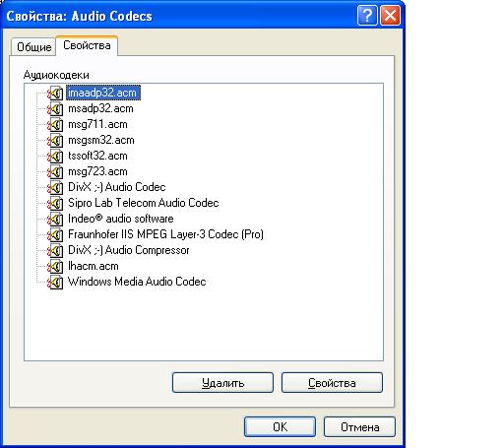Select DivX ;-) Audio Compressor entry
The height and width of the screenshot is (448, 504).
point(129,250)
